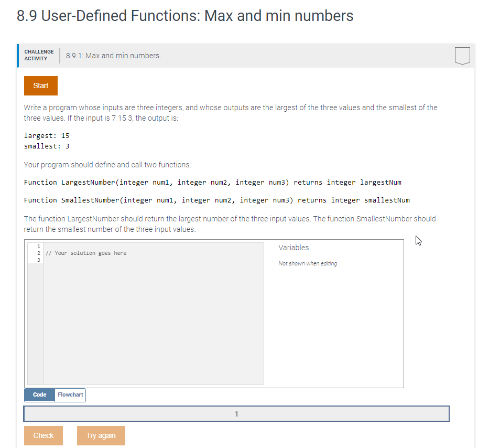478x448 pixels.
Task: Switch to the Flowchart tab
Action: pyautogui.click(x=70, y=395)
